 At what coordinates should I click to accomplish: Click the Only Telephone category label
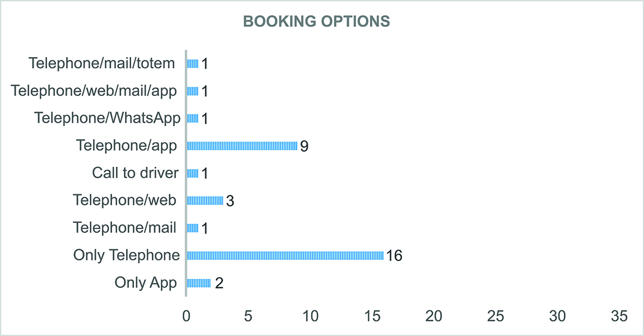click(x=126, y=255)
